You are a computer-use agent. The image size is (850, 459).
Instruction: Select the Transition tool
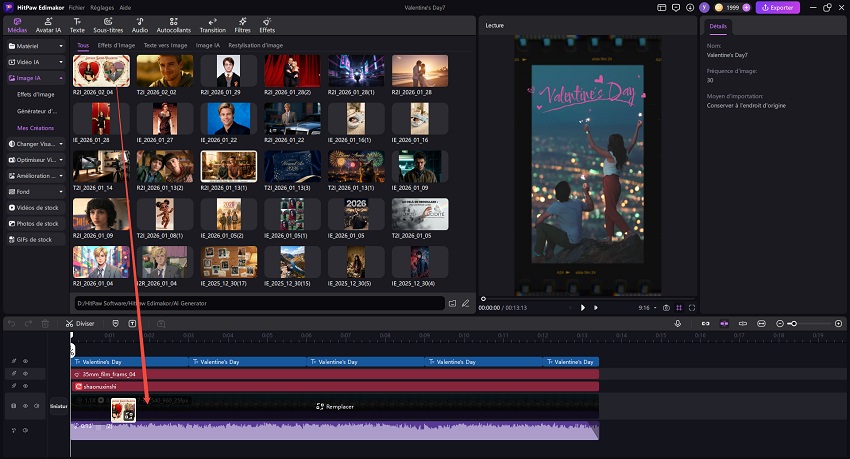(x=212, y=25)
